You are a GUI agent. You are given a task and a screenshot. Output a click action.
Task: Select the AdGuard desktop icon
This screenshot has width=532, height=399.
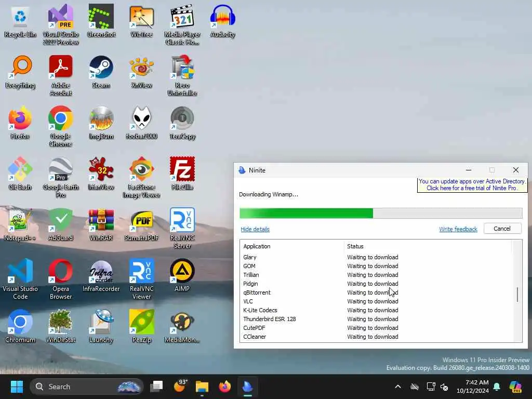(61, 225)
